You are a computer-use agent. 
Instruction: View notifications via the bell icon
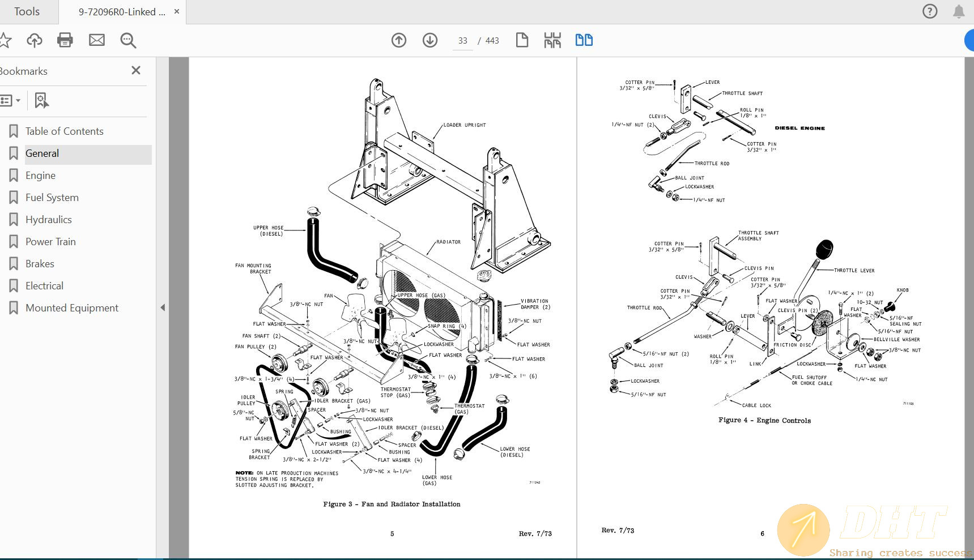[959, 11]
